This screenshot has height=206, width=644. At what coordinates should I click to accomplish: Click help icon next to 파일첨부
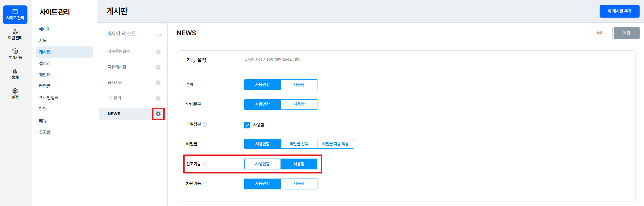pos(205,124)
